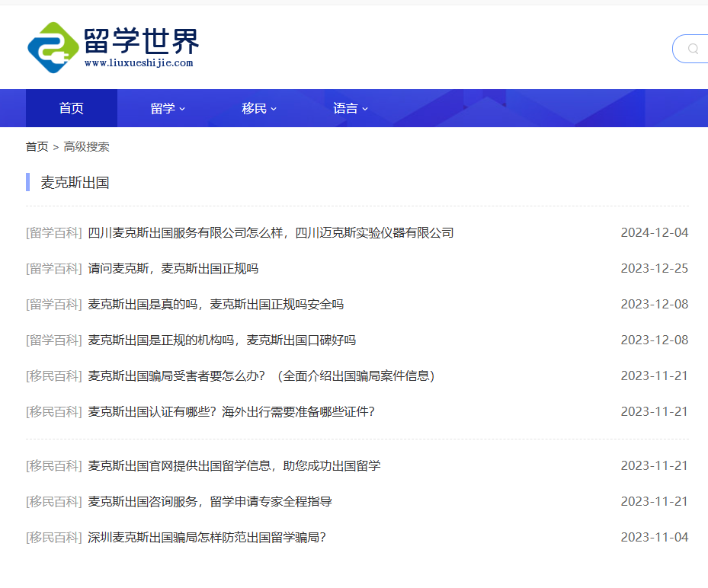Click [留学百科] tag of 2023-12-25 row
Image resolution: width=708 pixels, height=588 pixels.
54,269
